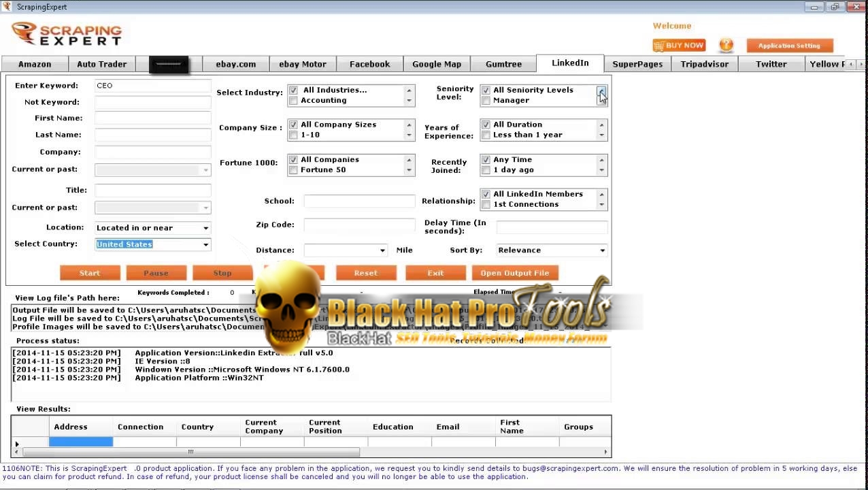This screenshot has height=490, width=868.
Task: Click the Stop button
Action: 222,273
